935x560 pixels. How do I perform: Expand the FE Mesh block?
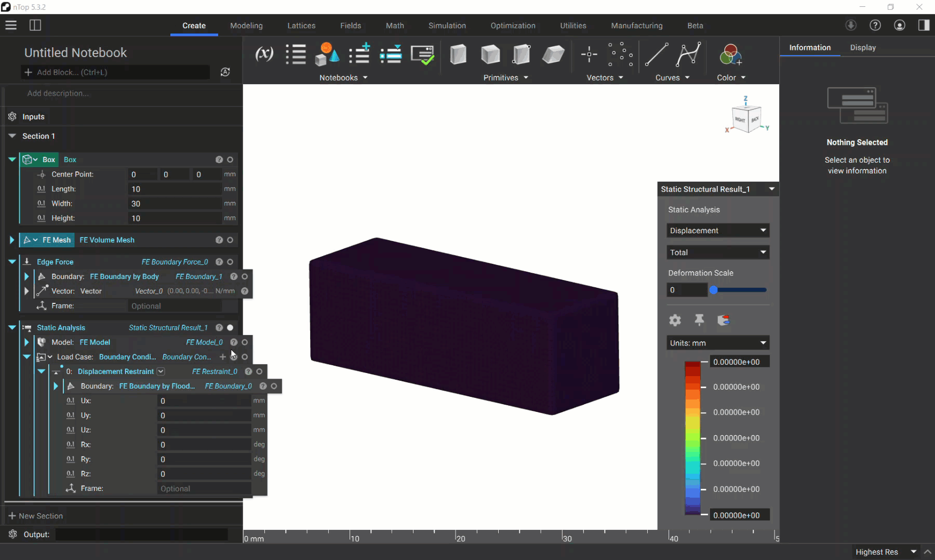tap(11, 240)
